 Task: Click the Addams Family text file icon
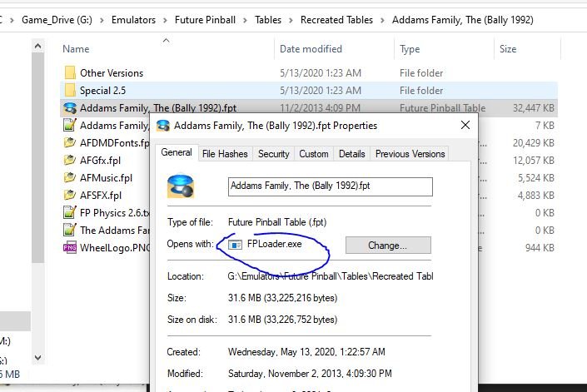pyautogui.click(x=70, y=126)
